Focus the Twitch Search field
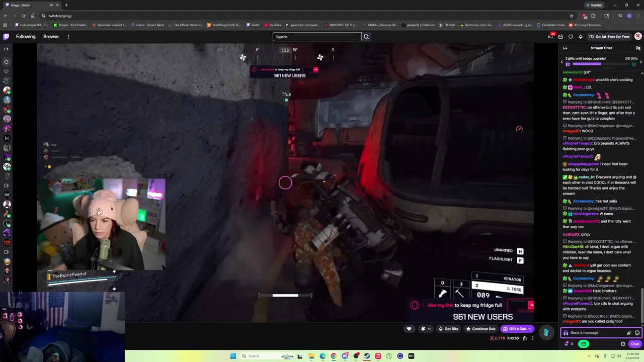 (x=317, y=37)
